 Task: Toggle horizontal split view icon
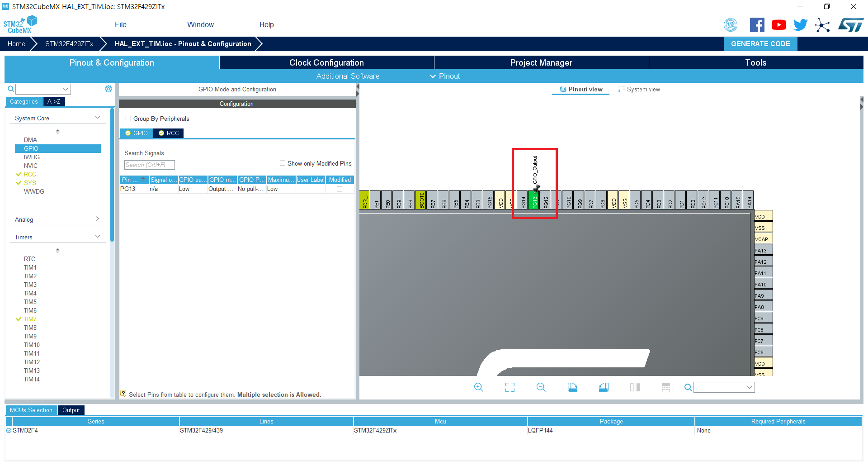pos(666,387)
